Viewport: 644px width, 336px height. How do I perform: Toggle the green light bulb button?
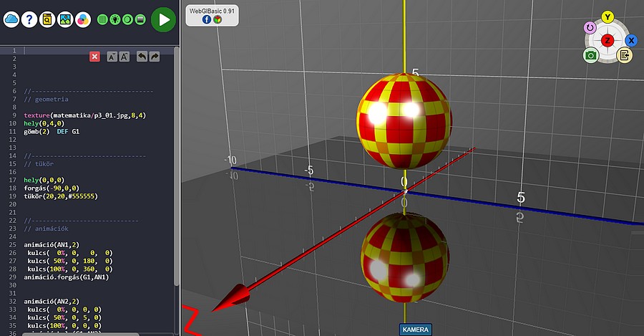[115, 20]
